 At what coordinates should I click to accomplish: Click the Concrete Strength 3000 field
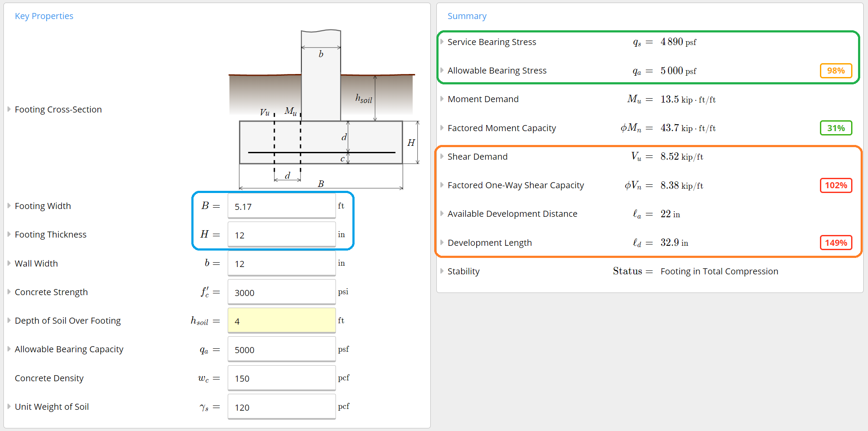coord(282,293)
